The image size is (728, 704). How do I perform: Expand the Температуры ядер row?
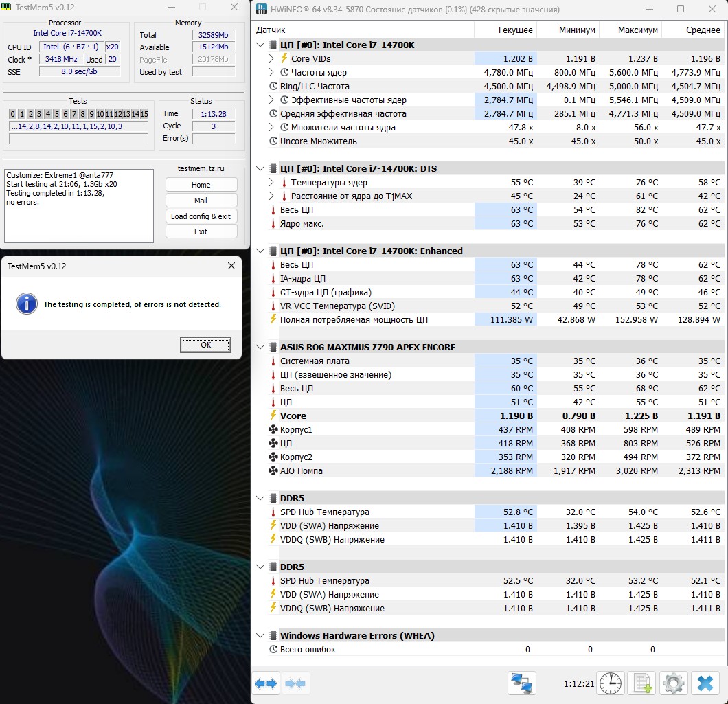coord(271,182)
